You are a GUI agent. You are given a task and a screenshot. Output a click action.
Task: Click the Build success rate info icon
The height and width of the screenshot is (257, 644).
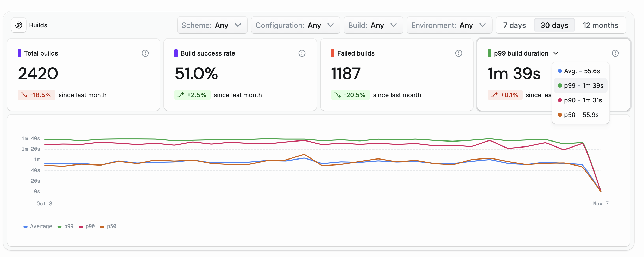302,53
